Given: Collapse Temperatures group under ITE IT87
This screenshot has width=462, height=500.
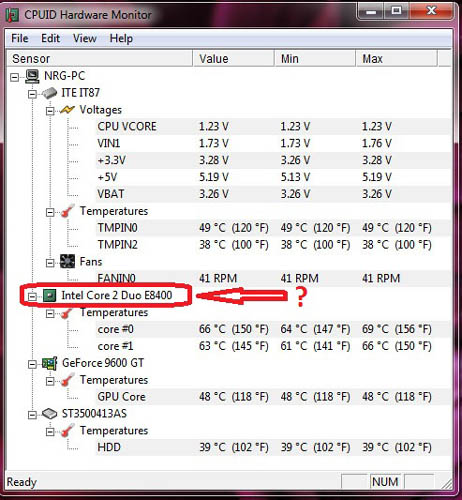Looking at the screenshot, I should click(x=50, y=212).
